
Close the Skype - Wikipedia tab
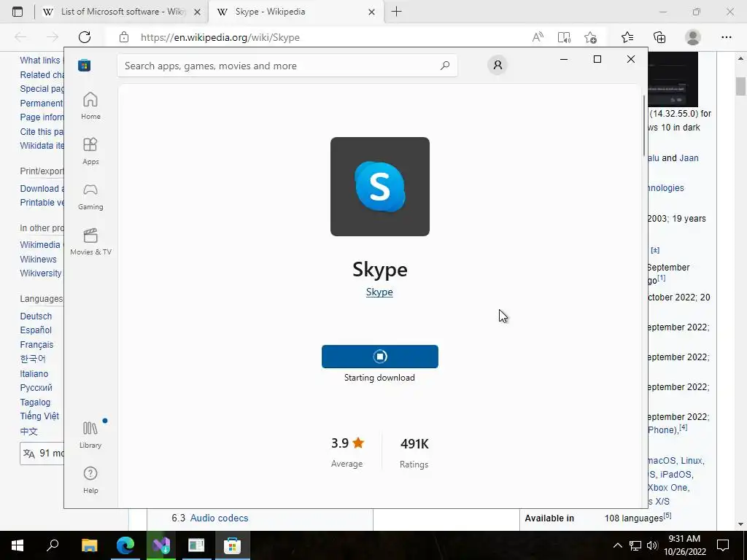click(371, 12)
